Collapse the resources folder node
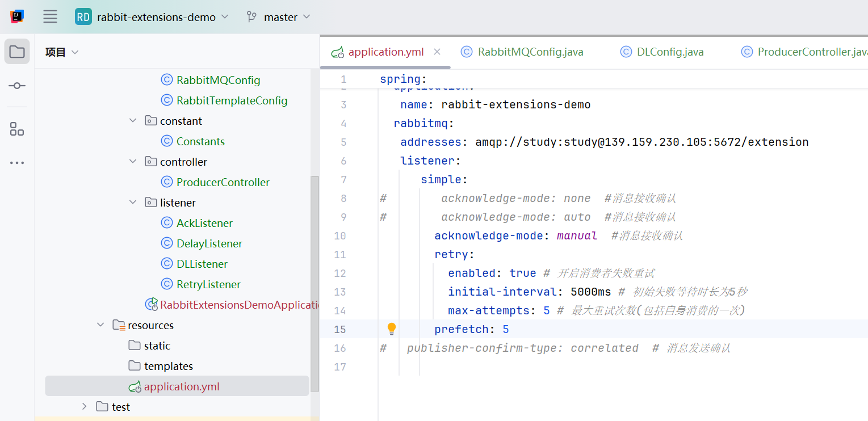Screen dimensions: 868x421 pyautogui.click(x=100, y=325)
